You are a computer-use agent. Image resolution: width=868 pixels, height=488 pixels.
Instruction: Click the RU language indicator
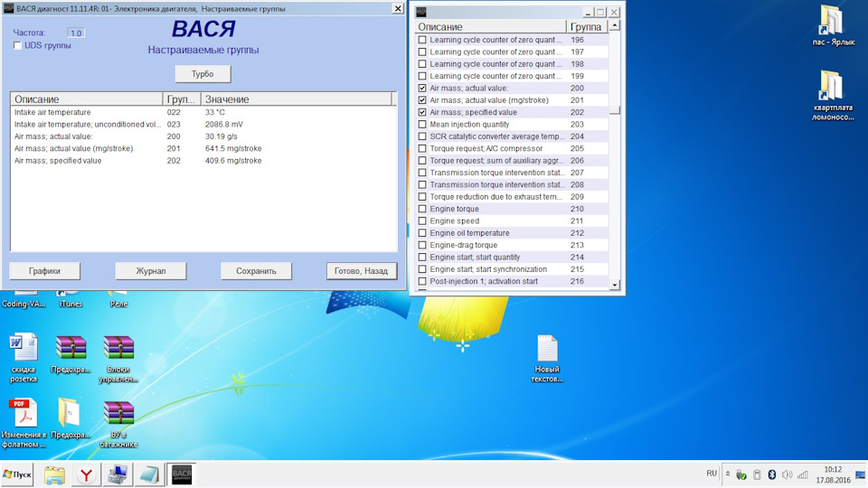[x=712, y=474]
